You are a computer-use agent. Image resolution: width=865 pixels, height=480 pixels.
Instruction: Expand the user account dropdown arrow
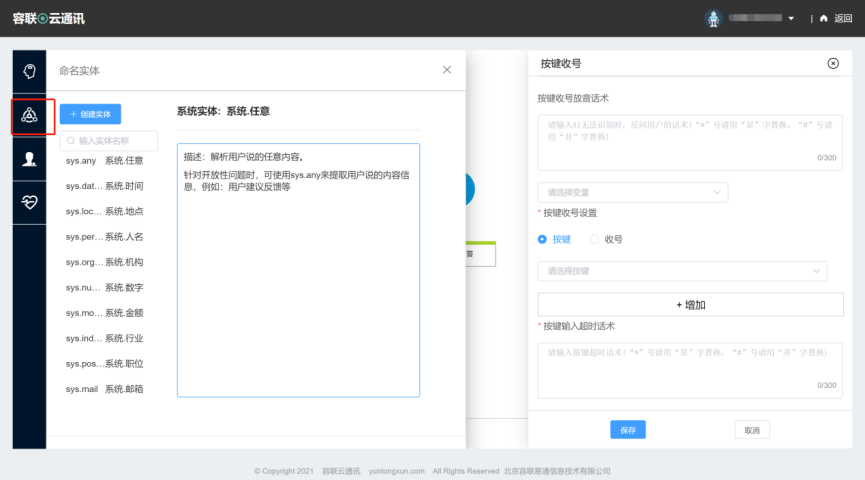(791, 19)
